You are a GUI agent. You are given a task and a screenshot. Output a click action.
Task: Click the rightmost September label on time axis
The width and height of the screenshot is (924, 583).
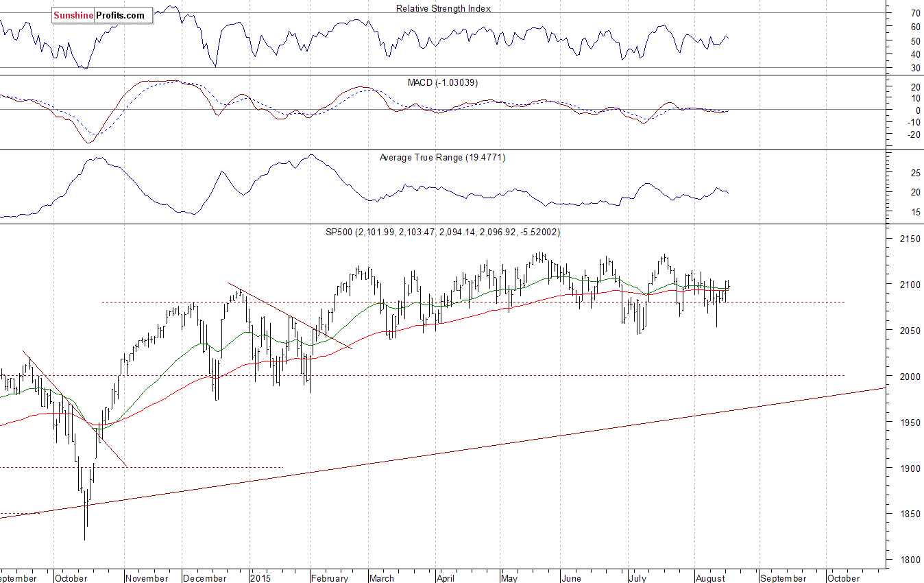pos(783,578)
